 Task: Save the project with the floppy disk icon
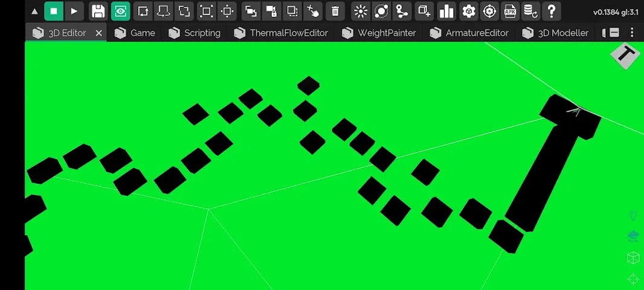pos(98,11)
